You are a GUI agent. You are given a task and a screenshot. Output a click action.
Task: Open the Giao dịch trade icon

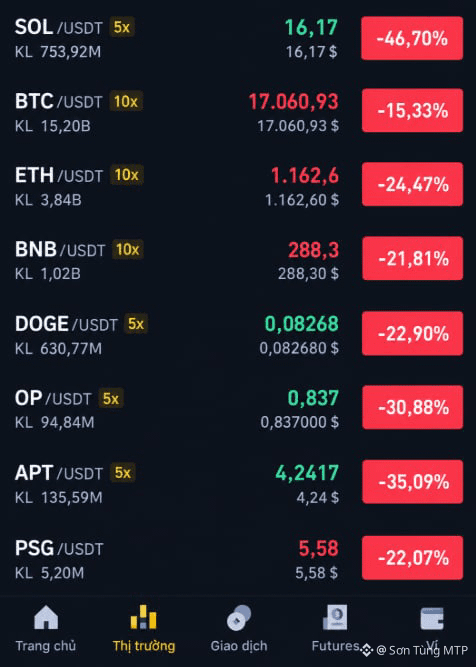coord(239,618)
